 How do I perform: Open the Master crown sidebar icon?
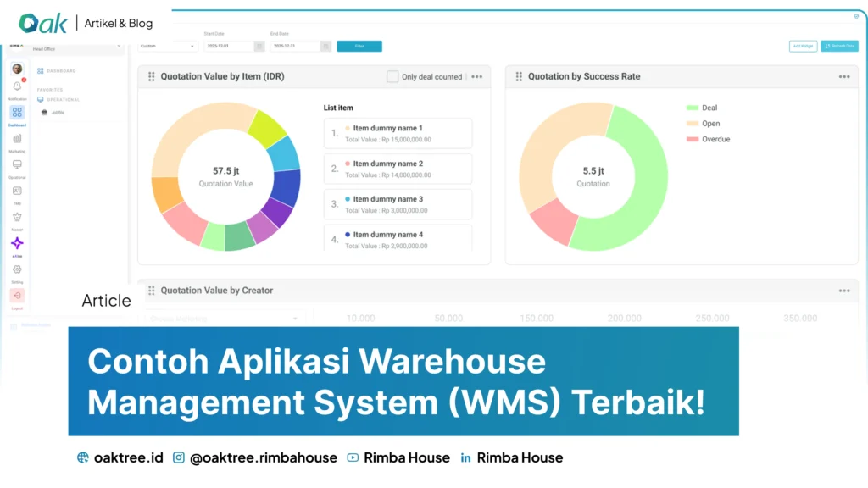17,217
